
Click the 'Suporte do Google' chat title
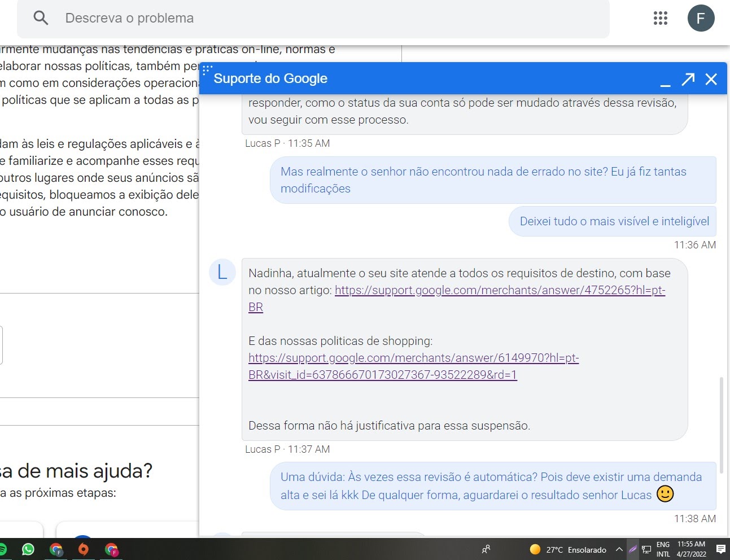270,78
